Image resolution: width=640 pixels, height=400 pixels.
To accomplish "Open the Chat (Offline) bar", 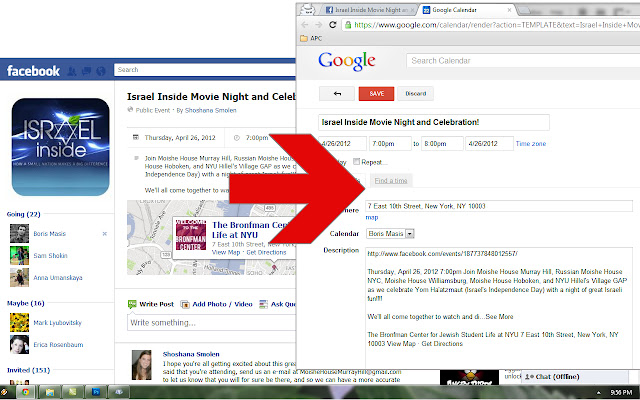I will pyautogui.click(x=574, y=377).
